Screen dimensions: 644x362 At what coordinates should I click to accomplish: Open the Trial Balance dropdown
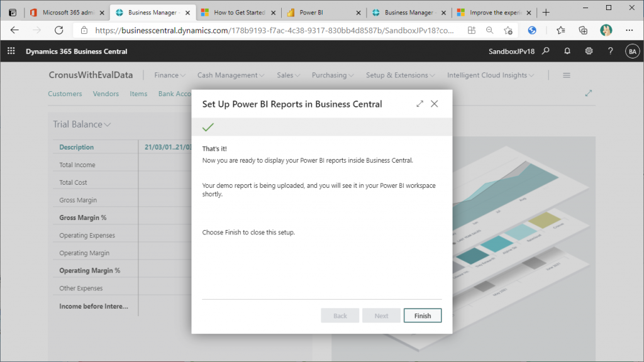(x=82, y=124)
